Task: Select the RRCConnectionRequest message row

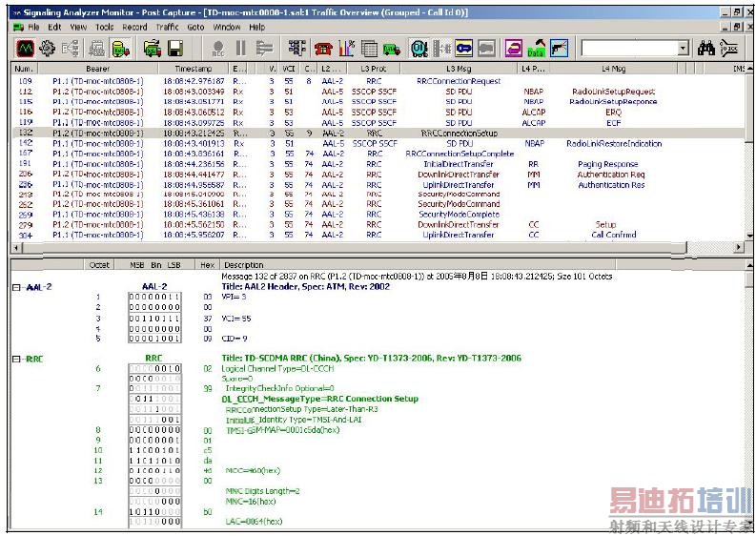Action: [x=378, y=81]
